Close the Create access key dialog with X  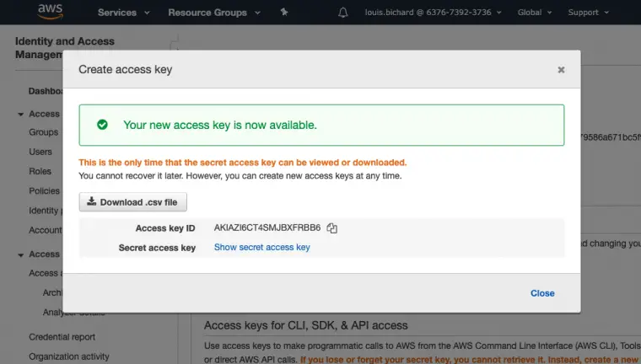point(561,70)
